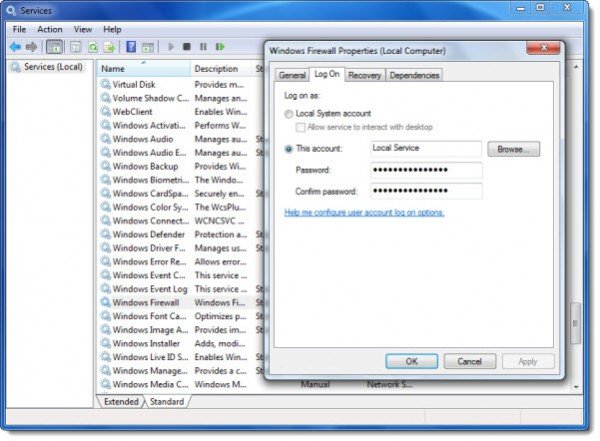600x441 pixels.
Task: Click Cancel in Firewall Properties dialog
Action: [470, 361]
